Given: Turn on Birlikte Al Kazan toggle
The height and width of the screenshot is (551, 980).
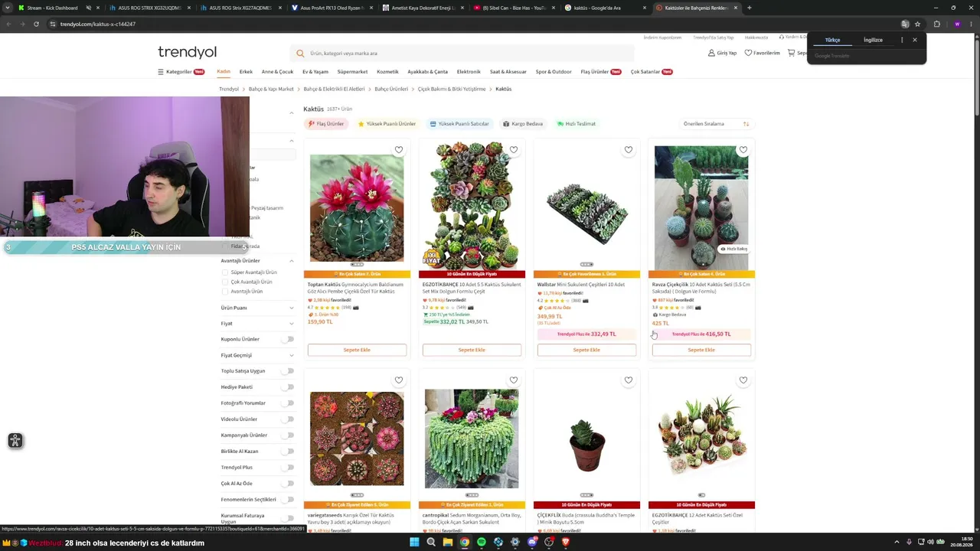Looking at the screenshot, I should [288, 452].
